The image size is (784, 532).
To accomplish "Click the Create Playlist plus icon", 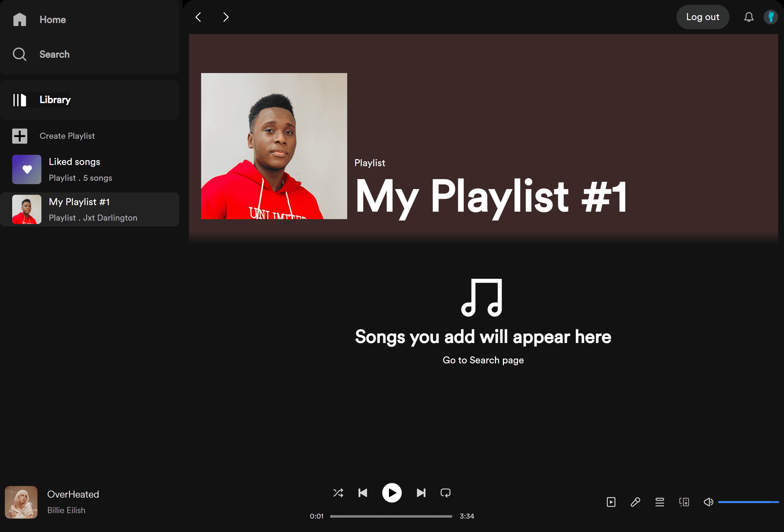I will point(19,136).
